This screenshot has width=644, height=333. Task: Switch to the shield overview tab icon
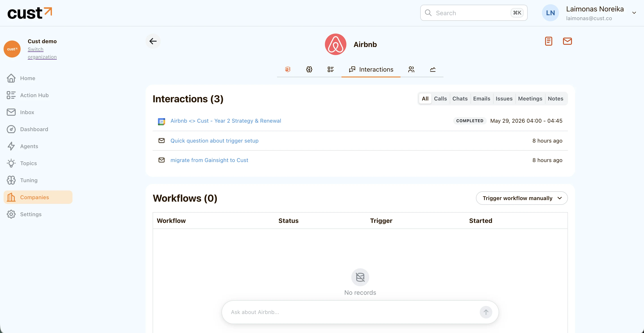(x=288, y=69)
